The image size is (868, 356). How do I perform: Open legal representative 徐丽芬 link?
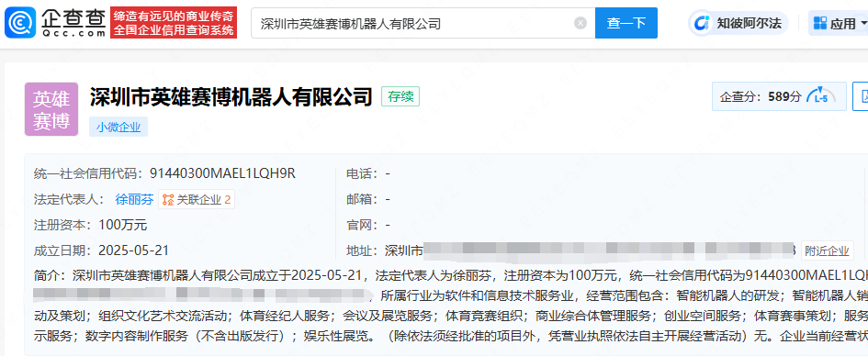[134, 199]
